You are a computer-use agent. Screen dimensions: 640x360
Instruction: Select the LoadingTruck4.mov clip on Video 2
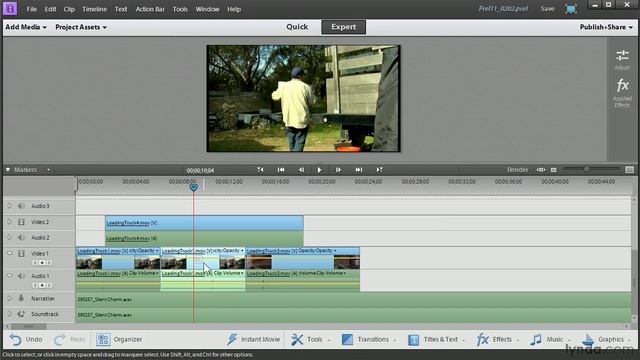pyautogui.click(x=204, y=223)
